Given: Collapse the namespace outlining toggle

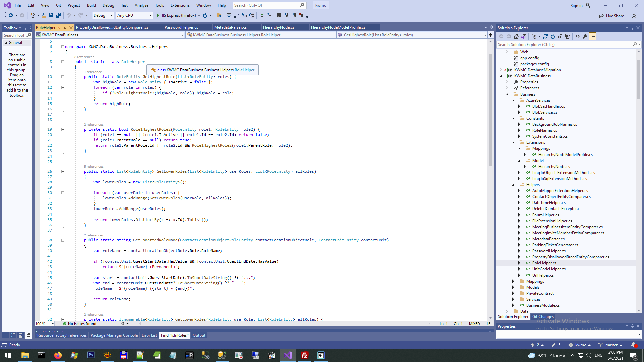Looking at the screenshot, I should pos(63,47).
